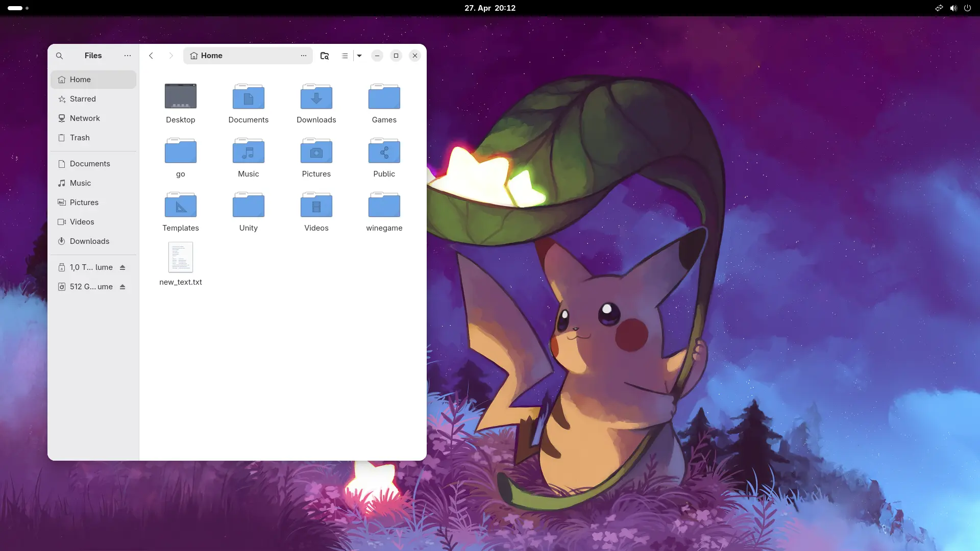Open Music bookmark in sidebar
Viewport: 980px width, 551px height.
click(93, 183)
